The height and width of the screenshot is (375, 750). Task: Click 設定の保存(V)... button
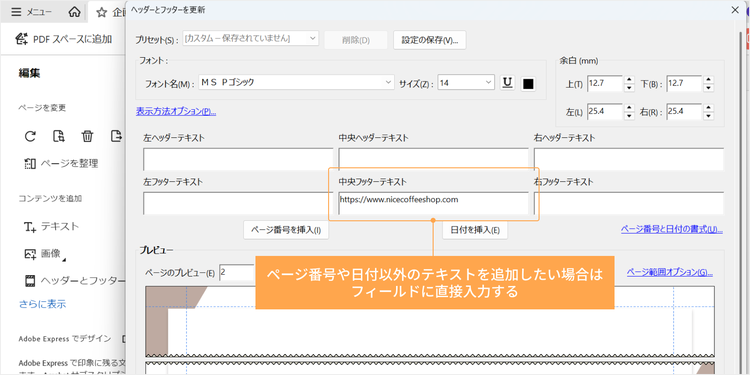click(430, 40)
